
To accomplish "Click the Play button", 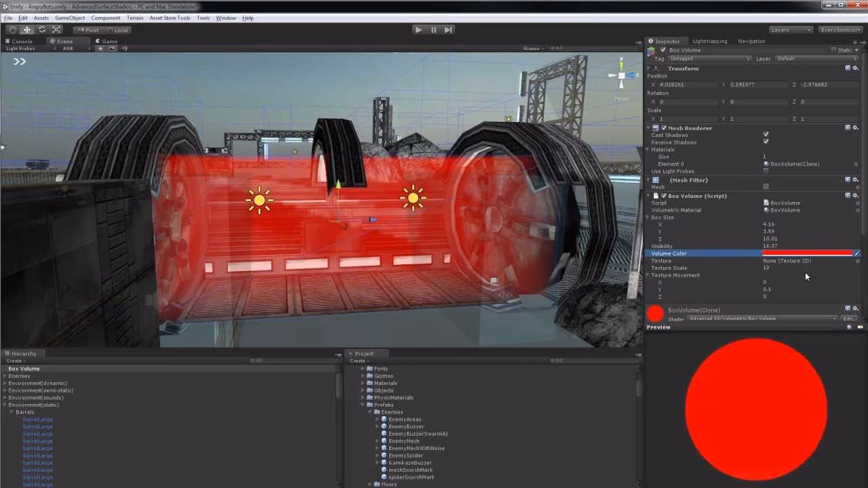I will coord(418,30).
